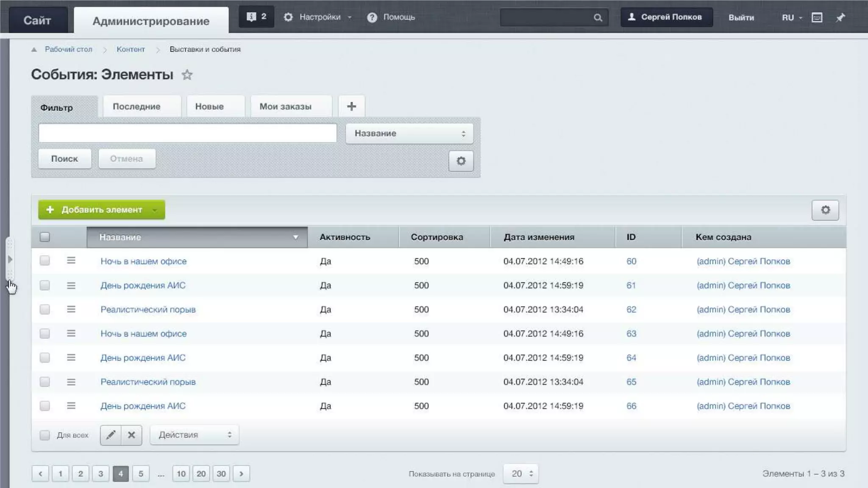Open row action menu for ID 62
Image resolution: width=868 pixels, height=488 pixels.
71,309
